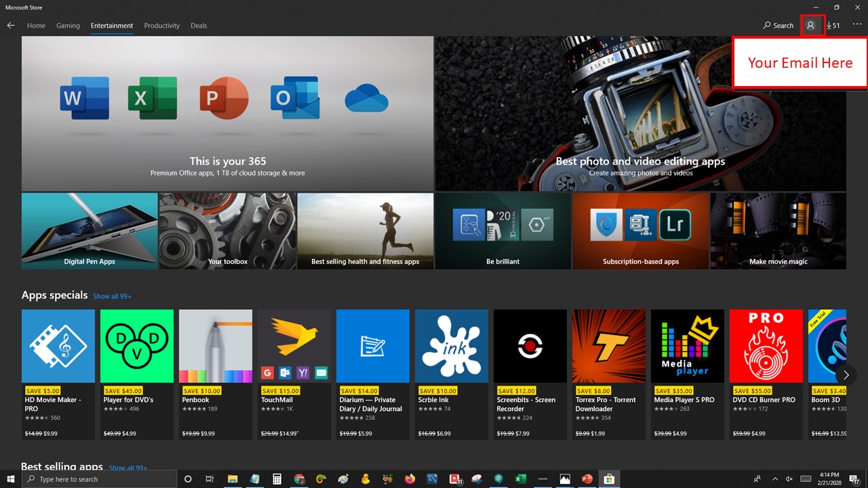Open Task View in the taskbar

[210, 479]
